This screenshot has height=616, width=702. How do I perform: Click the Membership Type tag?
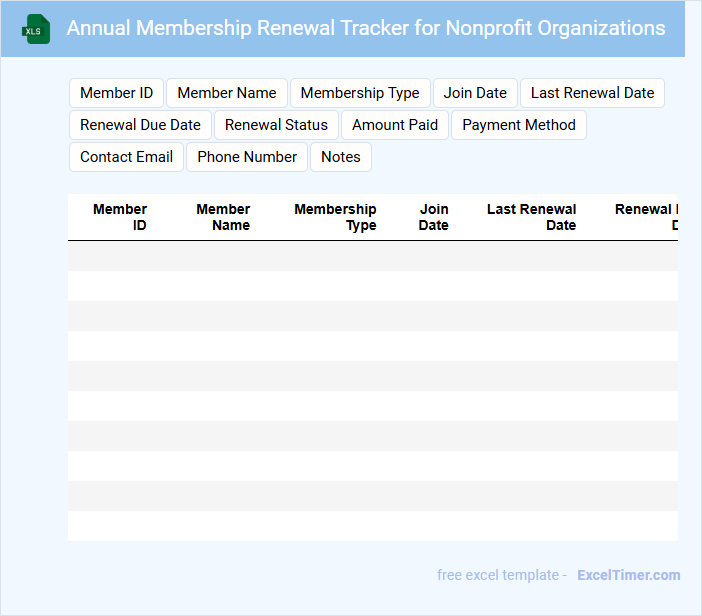(x=360, y=93)
